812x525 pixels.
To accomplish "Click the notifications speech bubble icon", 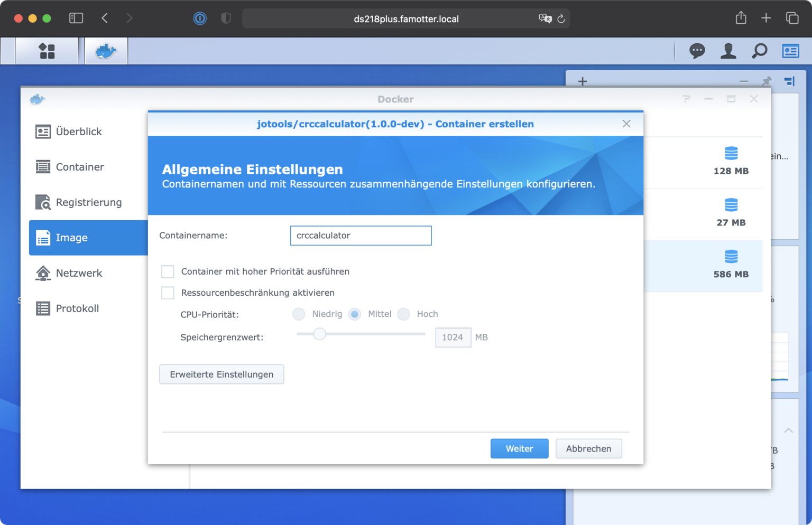I will (697, 51).
